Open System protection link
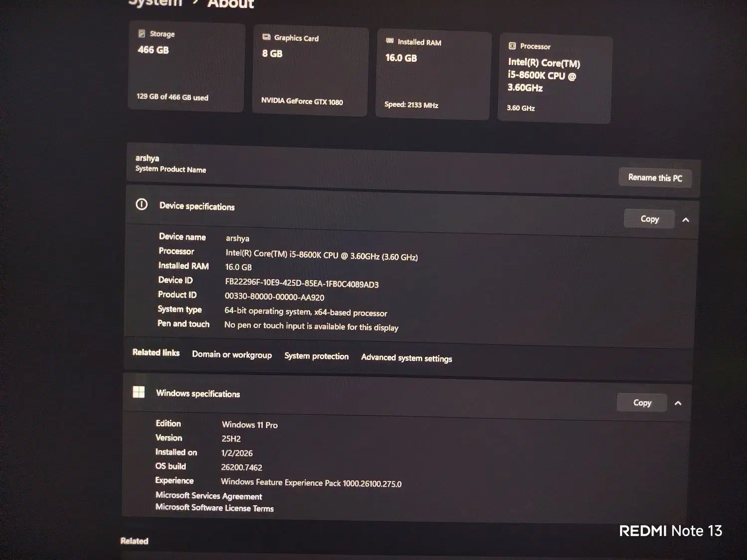The image size is (747, 560). [316, 356]
